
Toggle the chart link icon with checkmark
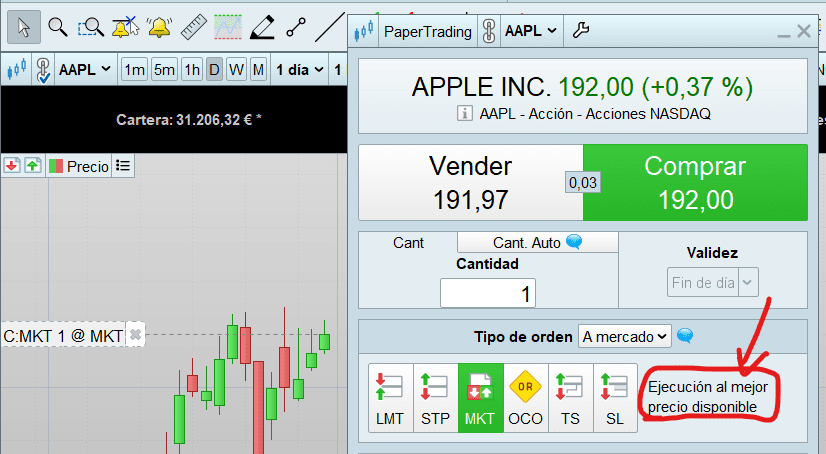(43, 71)
